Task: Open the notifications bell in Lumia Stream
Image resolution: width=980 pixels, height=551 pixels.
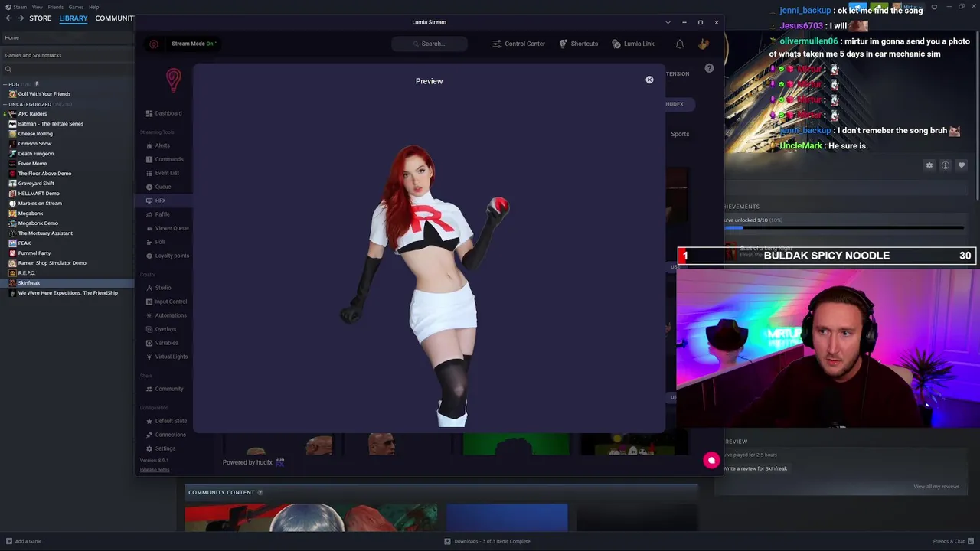Action: tap(679, 44)
